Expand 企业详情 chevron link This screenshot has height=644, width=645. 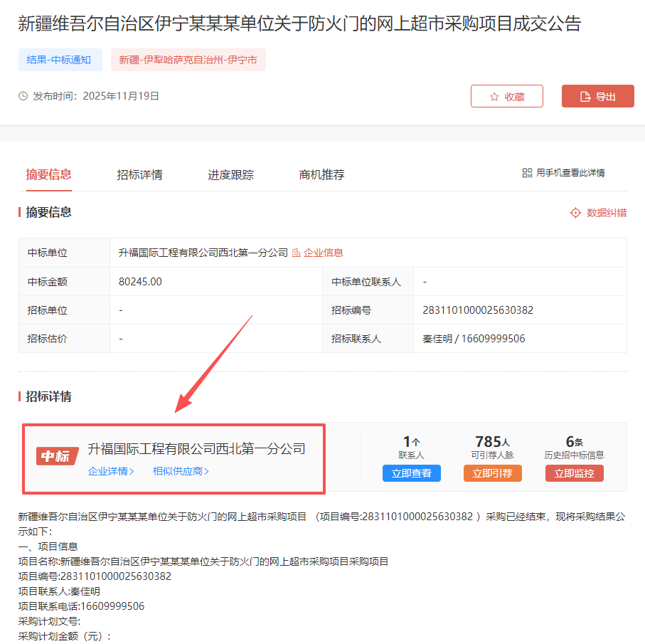pos(111,471)
